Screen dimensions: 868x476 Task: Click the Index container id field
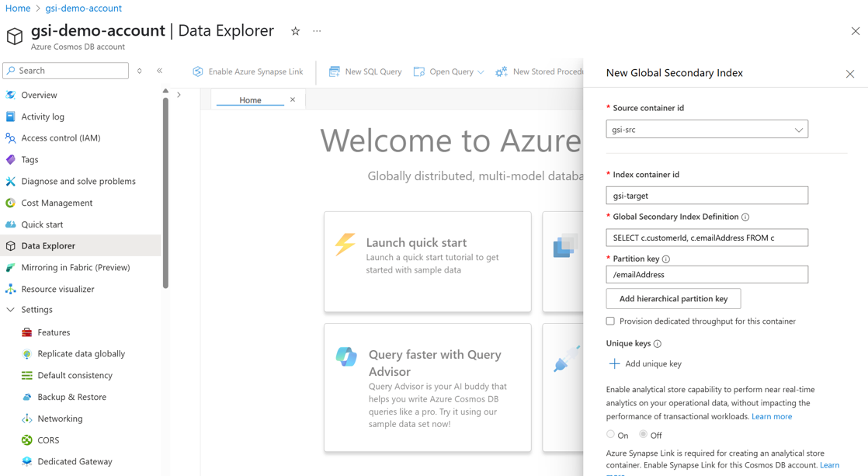tap(707, 196)
